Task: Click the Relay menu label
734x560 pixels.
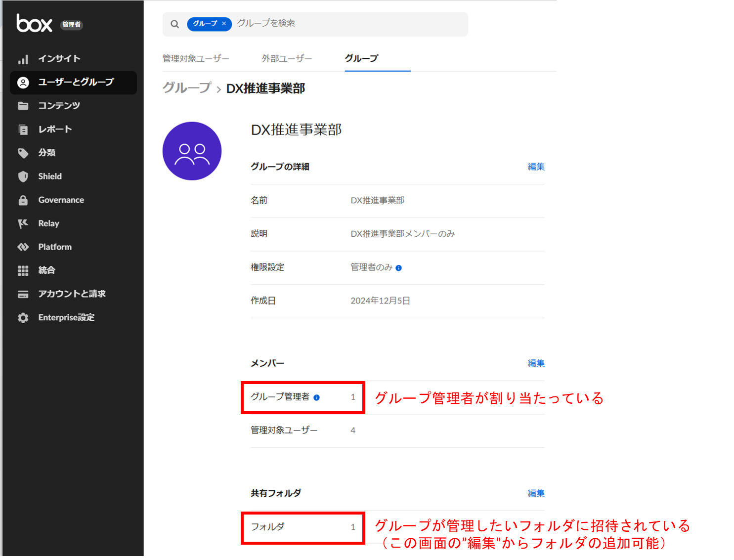Action: coord(48,223)
